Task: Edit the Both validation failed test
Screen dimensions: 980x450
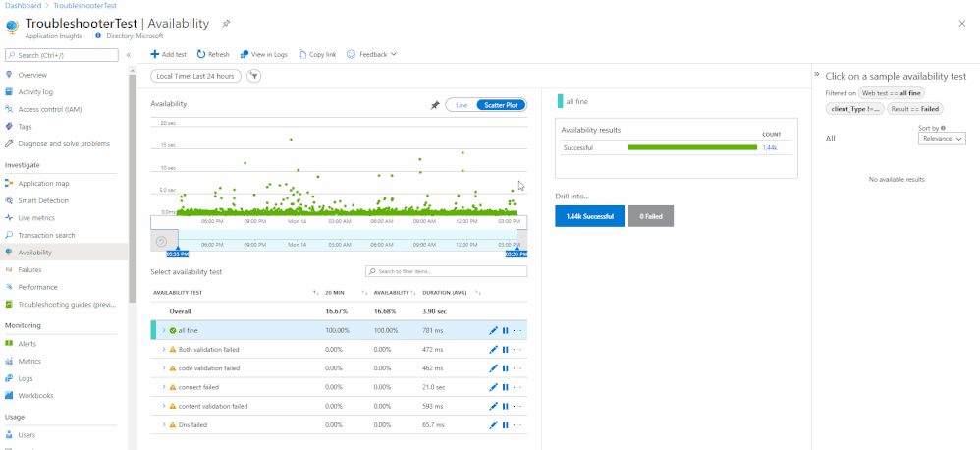Action: coord(493,350)
